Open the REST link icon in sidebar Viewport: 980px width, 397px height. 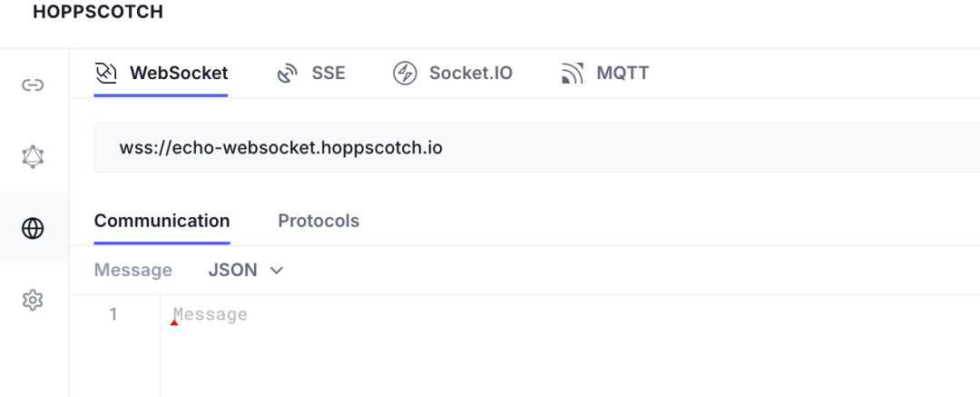[x=33, y=85]
